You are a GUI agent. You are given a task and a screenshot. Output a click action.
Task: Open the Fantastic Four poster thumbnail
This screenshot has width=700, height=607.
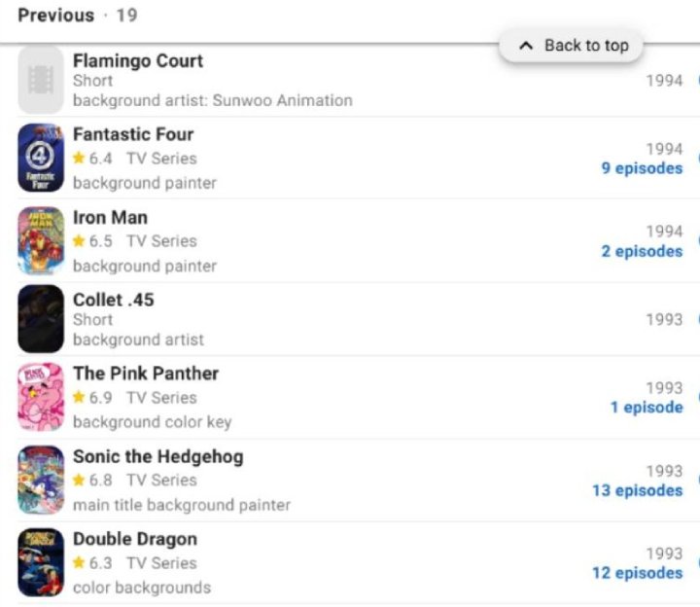click(x=41, y=158)
